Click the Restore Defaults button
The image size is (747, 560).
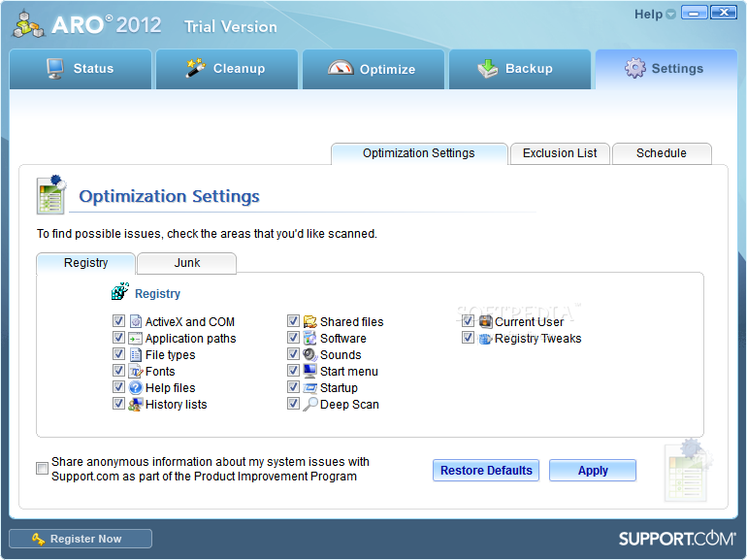pyautogui.click(x=486, y=471)
